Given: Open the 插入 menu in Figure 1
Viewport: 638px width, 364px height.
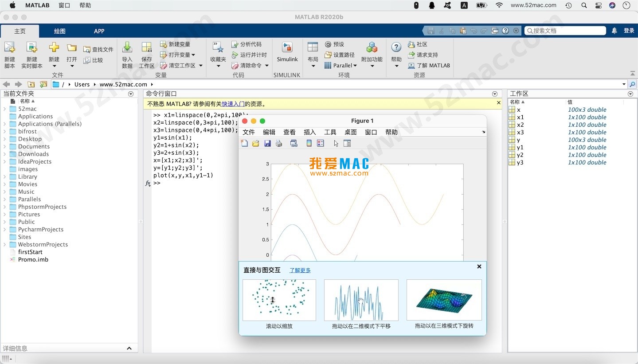Looking at the screenshot, I should pyautogui.click(x=310, y=132).
